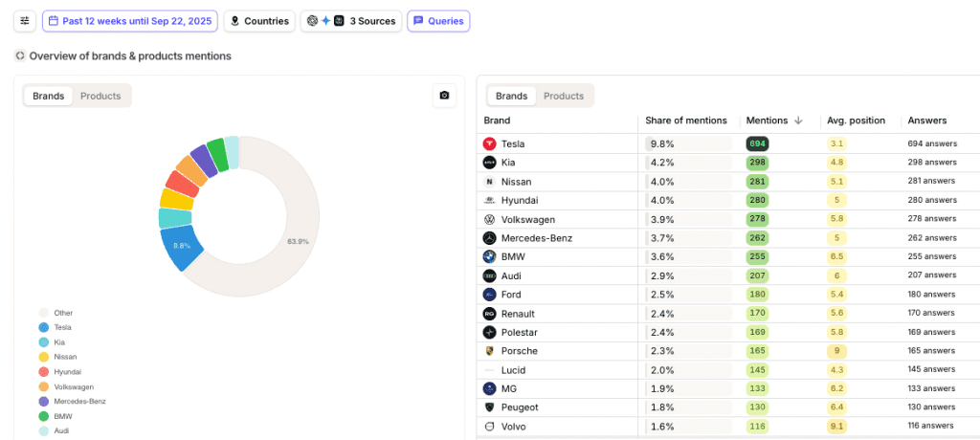Open the filter settings sliders icon
Screen dimensions: 980x440
click(24, 21)
